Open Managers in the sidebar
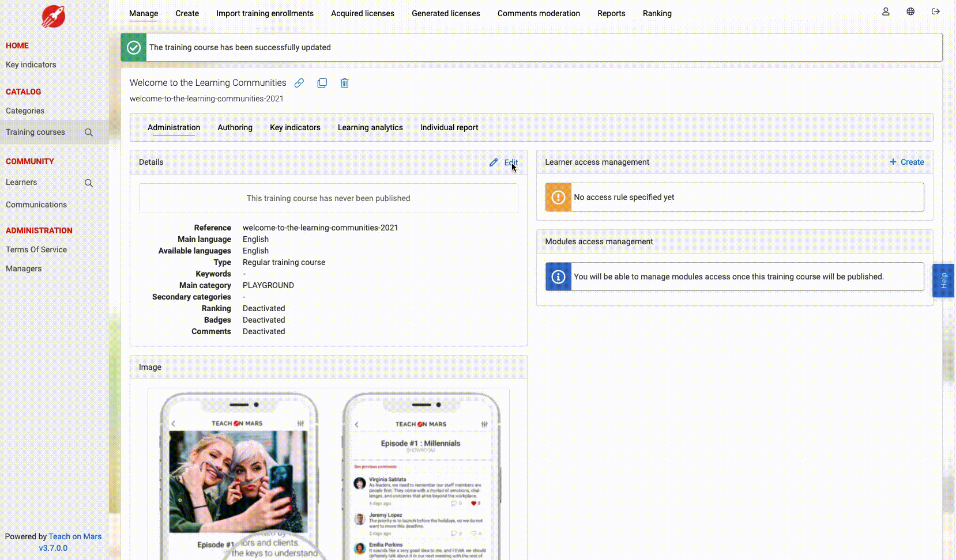Viewport: 956px width, 560px height. [x=24, y=268]
